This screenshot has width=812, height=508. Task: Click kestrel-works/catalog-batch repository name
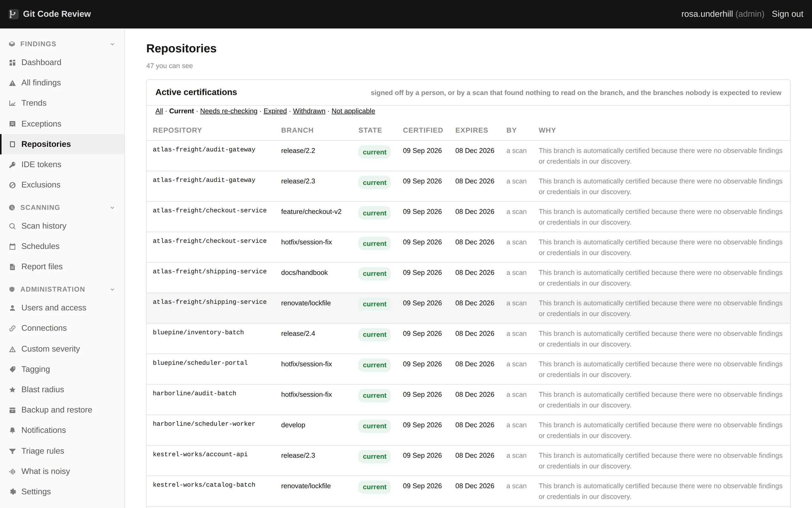coord(204,485)
